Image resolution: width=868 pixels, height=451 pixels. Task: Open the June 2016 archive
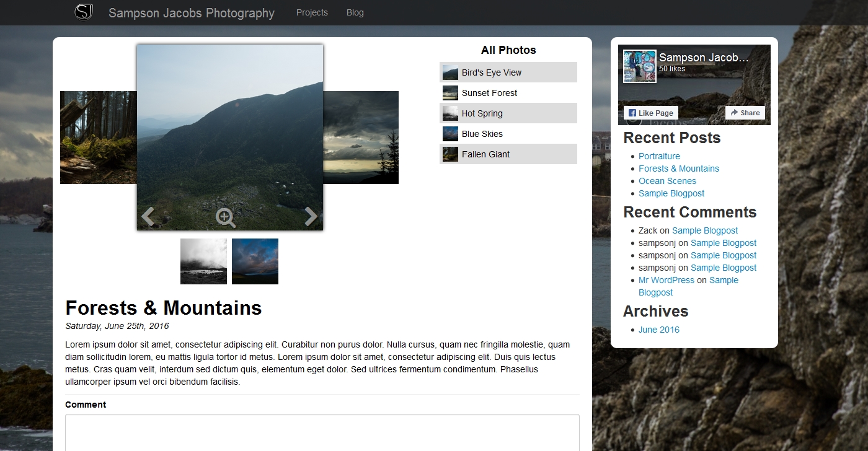(x=659, y=330)
